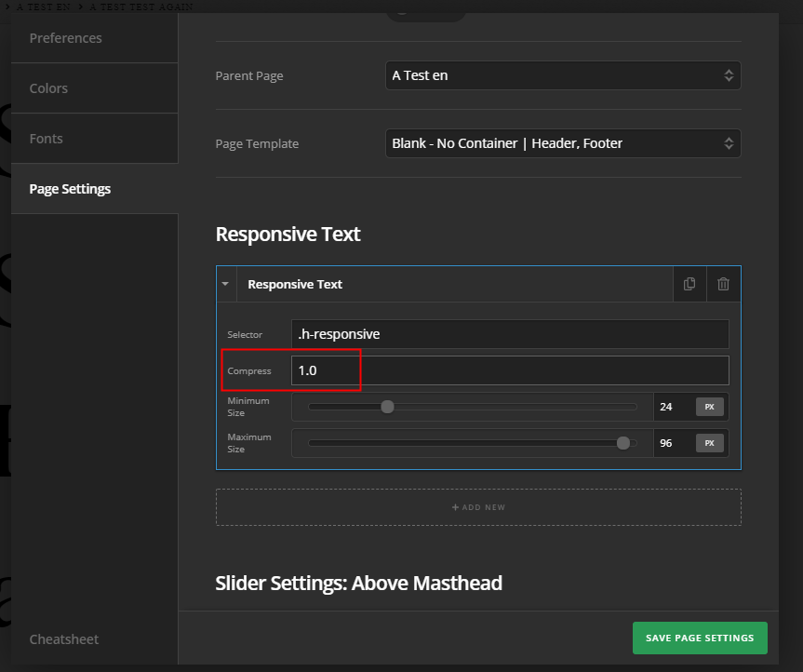Open the Page Template dropdown

[x=562, y=143]
